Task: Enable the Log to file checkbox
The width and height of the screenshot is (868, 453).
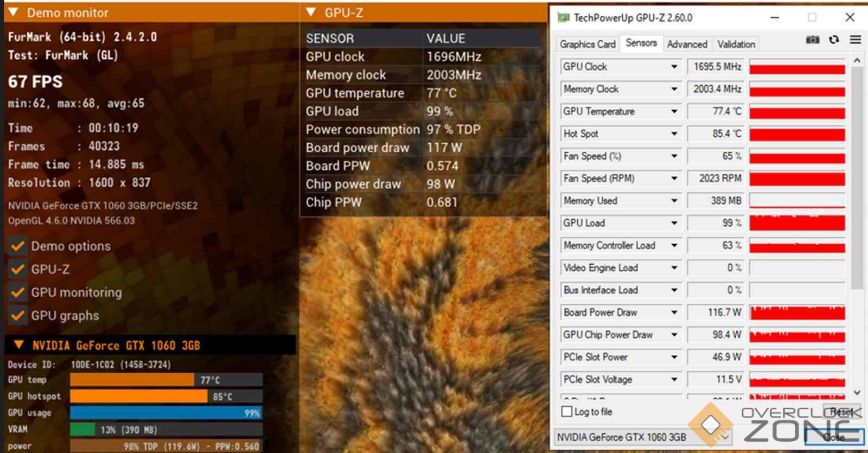Action: coord(567,412)
